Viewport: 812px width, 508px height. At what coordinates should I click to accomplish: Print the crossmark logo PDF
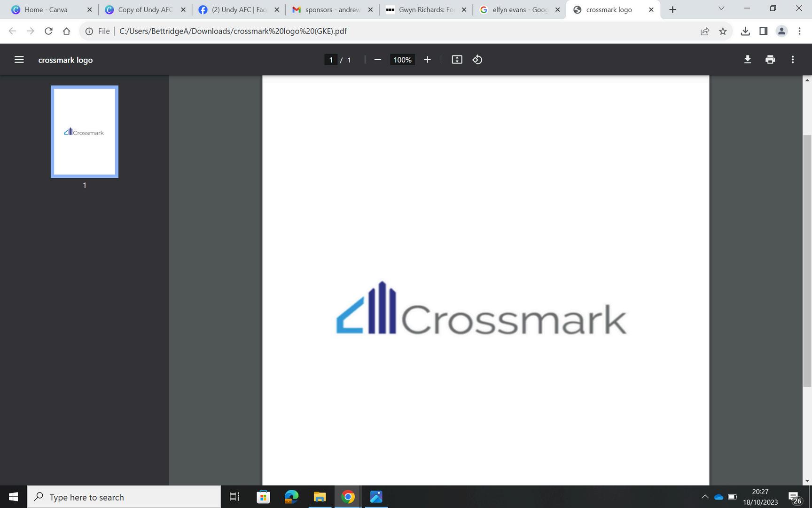770,60
